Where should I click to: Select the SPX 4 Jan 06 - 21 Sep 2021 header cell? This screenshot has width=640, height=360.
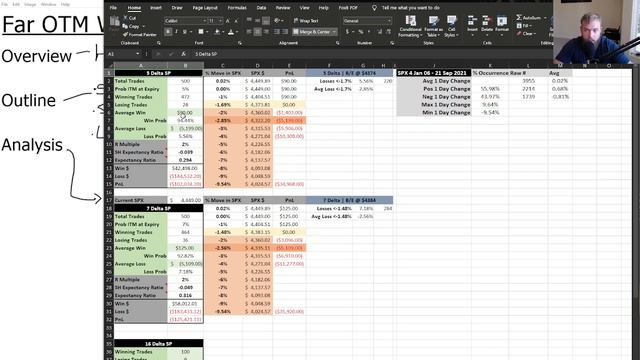tap(434, 73)
